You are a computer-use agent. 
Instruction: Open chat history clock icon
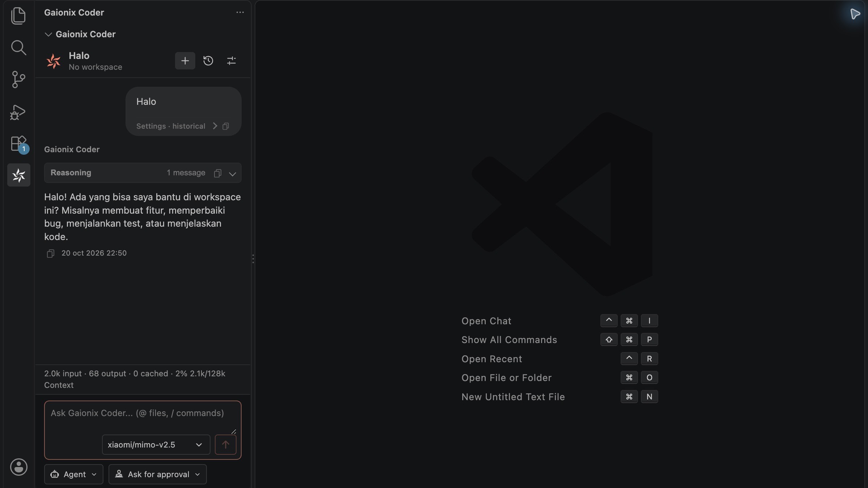pos(208,60)
